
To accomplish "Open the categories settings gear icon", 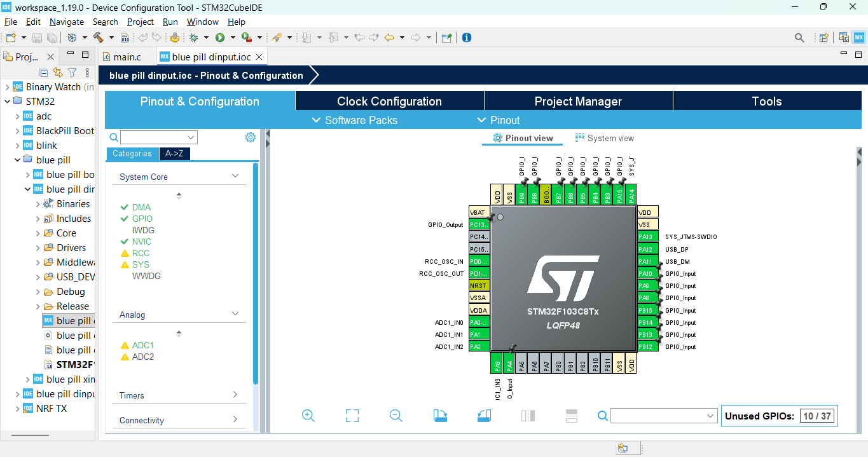I will 251,137.
